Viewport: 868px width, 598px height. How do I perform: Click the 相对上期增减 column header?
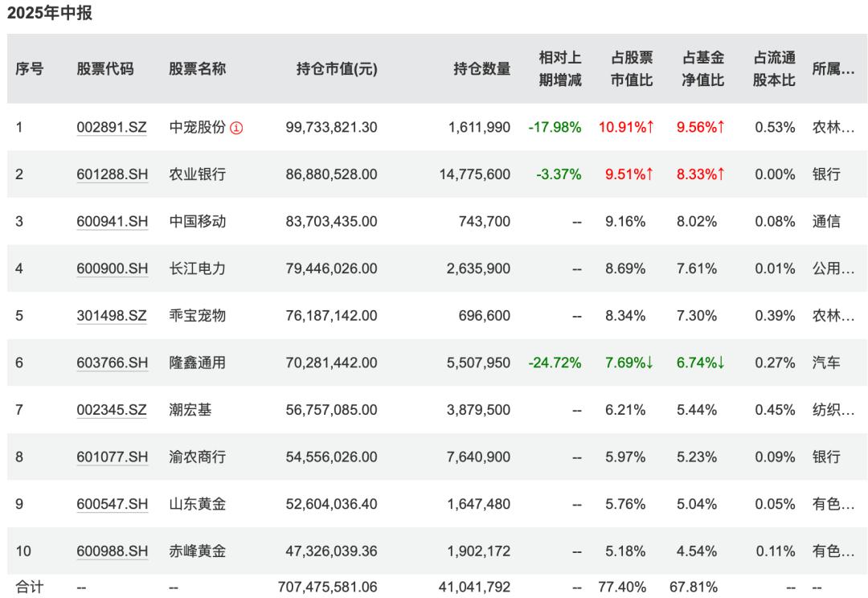point(559,68)
